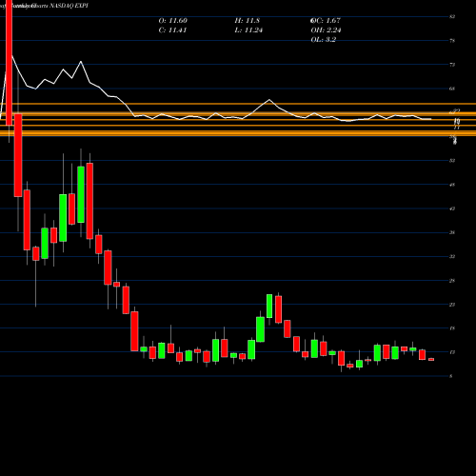The height and width of the screenshot is (476, 476).
Task: Click the 48 price axis label
Action: click(x=452, y=185)
